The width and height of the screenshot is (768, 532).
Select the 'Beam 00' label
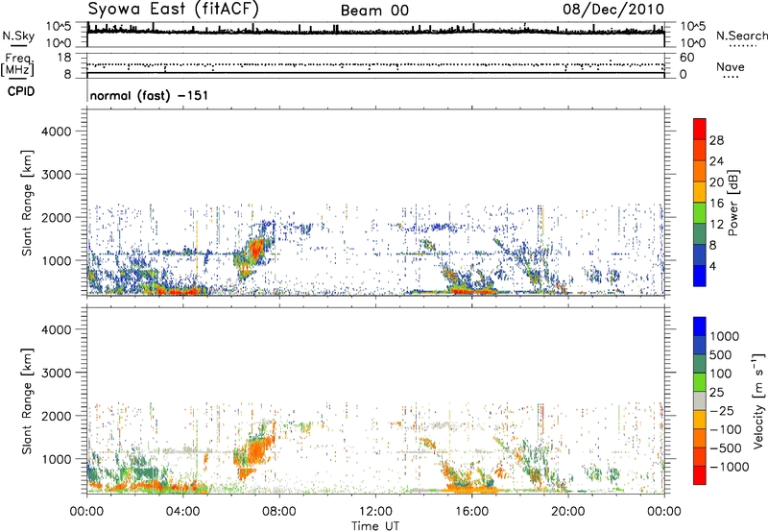point(374,11)
